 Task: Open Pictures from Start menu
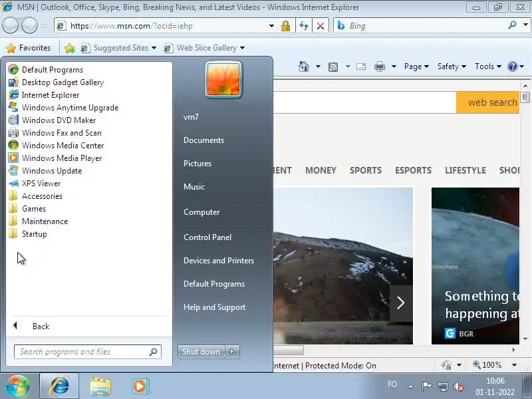click(x=198, y=164)
